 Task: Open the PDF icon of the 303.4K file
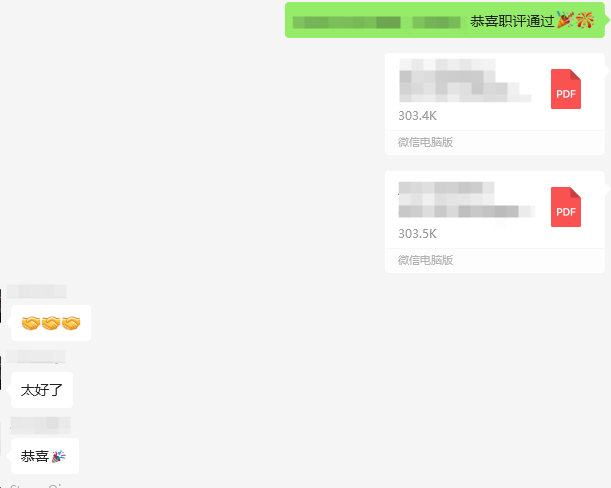pos(566,89)
